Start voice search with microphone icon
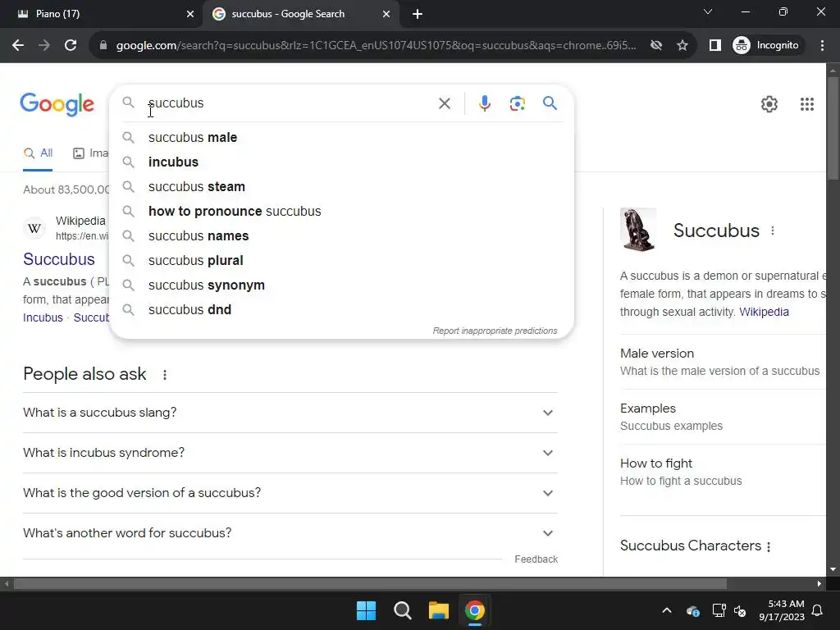840x630 pixels. coord(484,103)
